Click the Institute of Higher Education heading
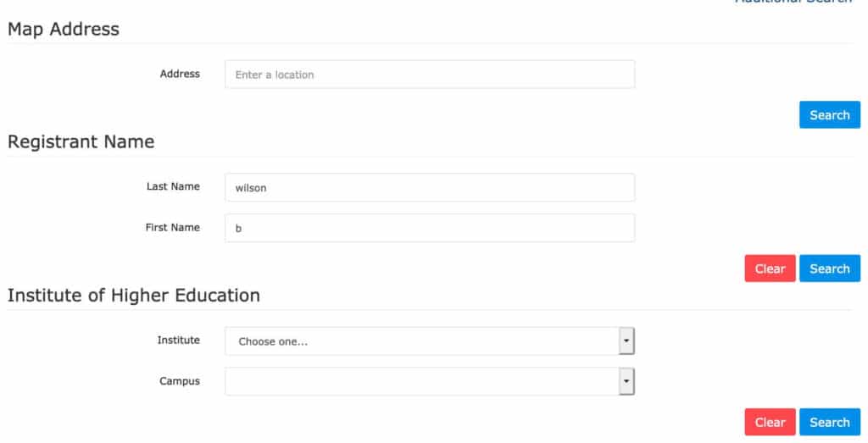The width and height of the screenshot is (868, 443). (133, 296)
